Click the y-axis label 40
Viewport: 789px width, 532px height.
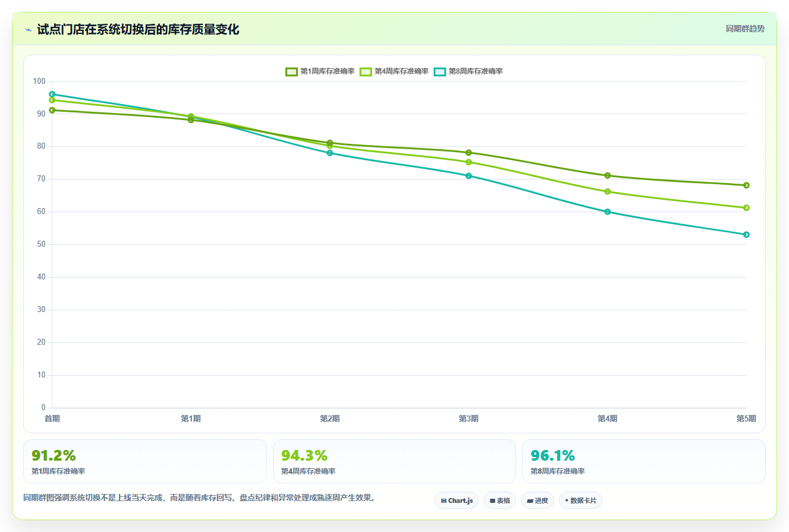tap(42, 277)
